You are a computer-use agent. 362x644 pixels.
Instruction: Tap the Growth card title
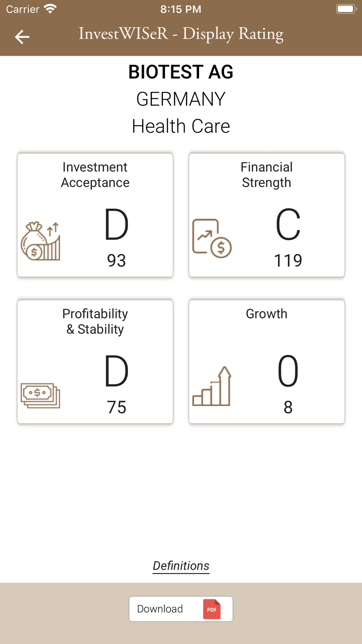coord(267,314)
